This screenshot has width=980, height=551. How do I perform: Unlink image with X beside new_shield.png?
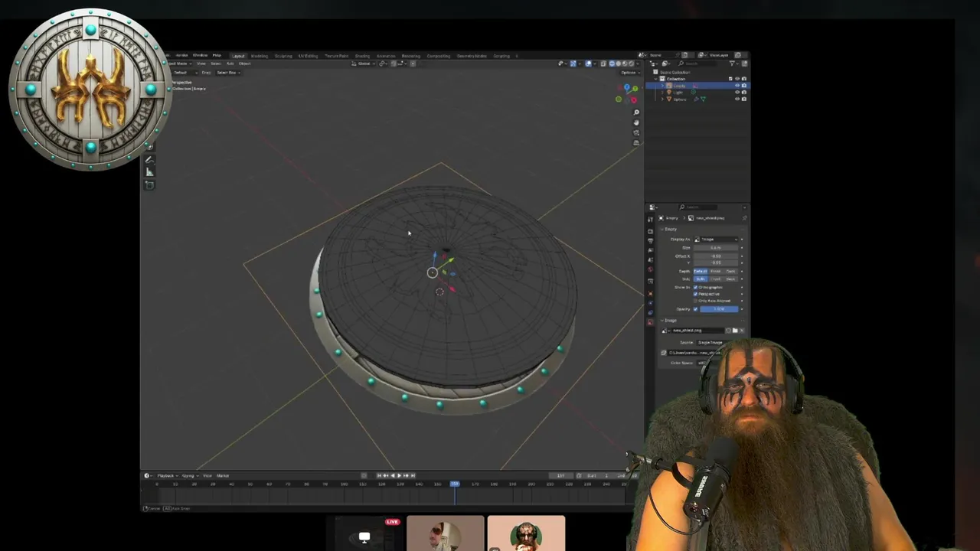point(742,331)
